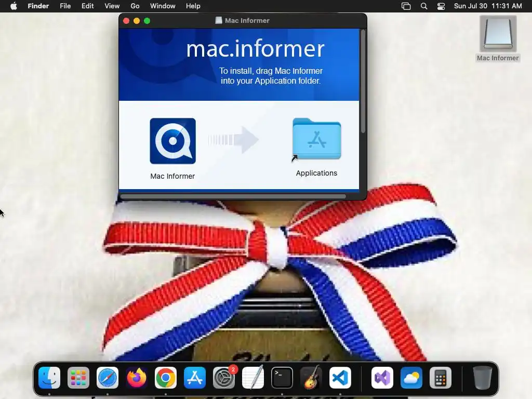Minimize the Mac Informer window
This screenshot has width=532, height=399.
[x=137, y=21]
